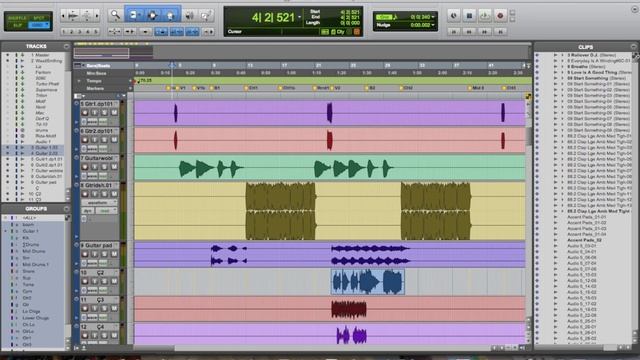Open Groups list panel menu
640x360 pixels.
(x=67, y=209)
